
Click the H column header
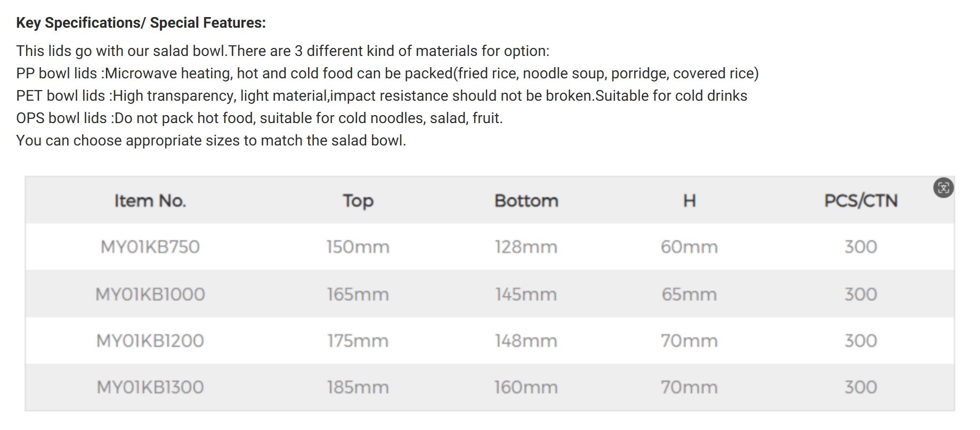(690, 201)
